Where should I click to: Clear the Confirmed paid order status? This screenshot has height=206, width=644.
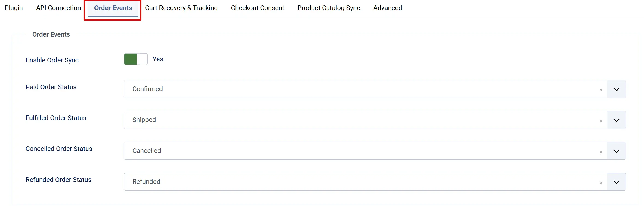point(601,90)
